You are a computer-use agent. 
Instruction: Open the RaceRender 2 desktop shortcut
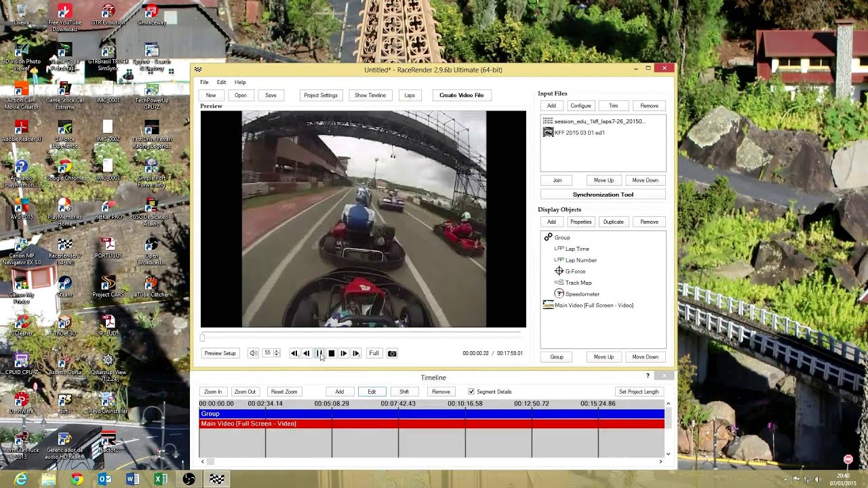(64, 250)
